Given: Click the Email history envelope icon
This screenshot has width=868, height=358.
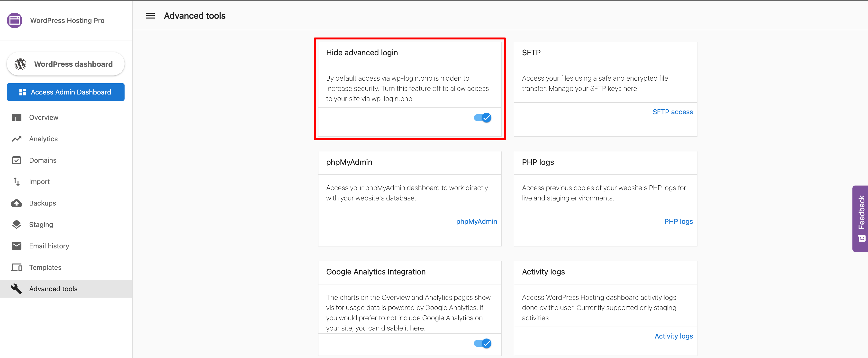Looking at the screenshot, I should (17, 246).
